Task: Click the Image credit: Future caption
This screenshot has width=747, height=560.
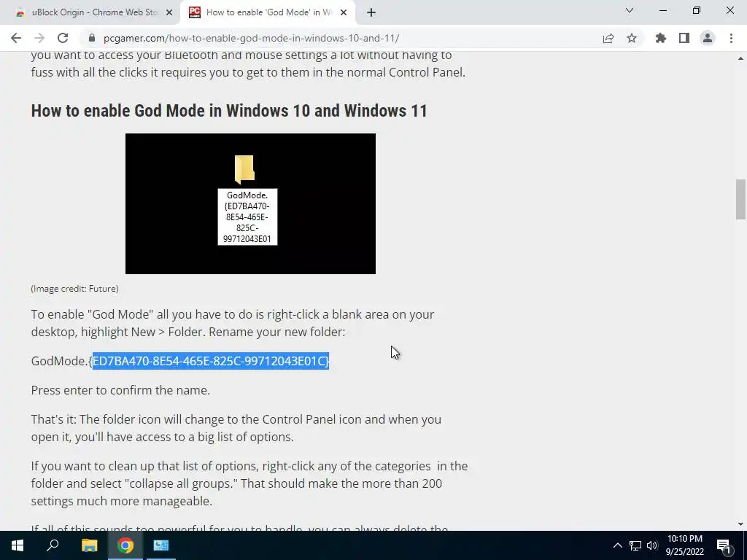Action: (x=75, y=289)
